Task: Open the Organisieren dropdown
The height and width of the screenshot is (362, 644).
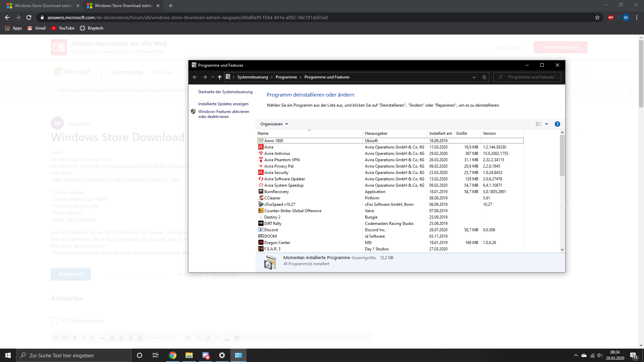Action: coord(274,124)
